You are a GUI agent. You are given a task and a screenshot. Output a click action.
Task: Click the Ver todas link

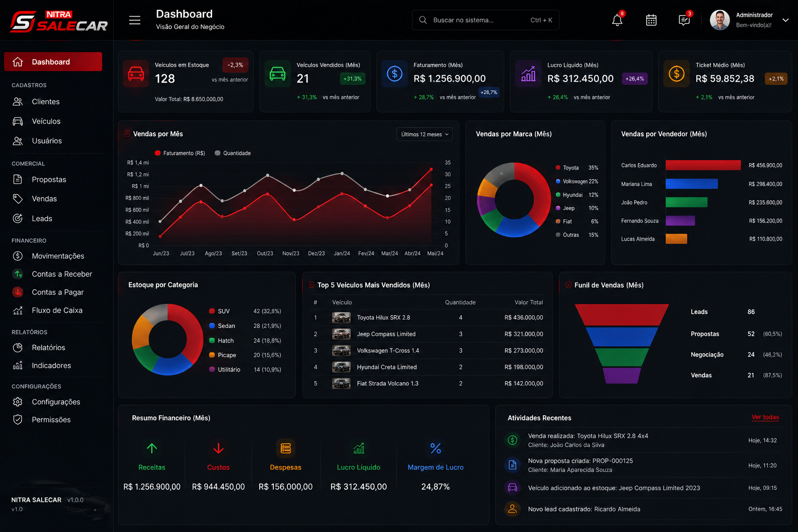pyautogui.click(x=765, y=417)
